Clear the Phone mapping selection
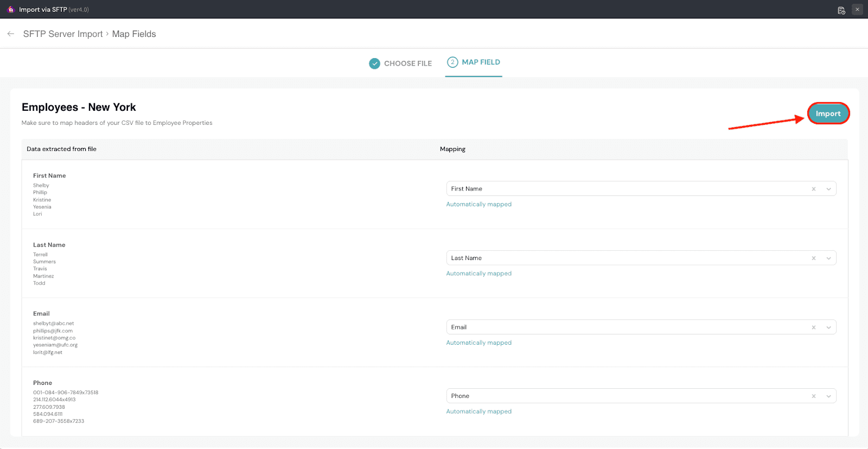This screenshot has height=449, width=868. coord(813,396)
